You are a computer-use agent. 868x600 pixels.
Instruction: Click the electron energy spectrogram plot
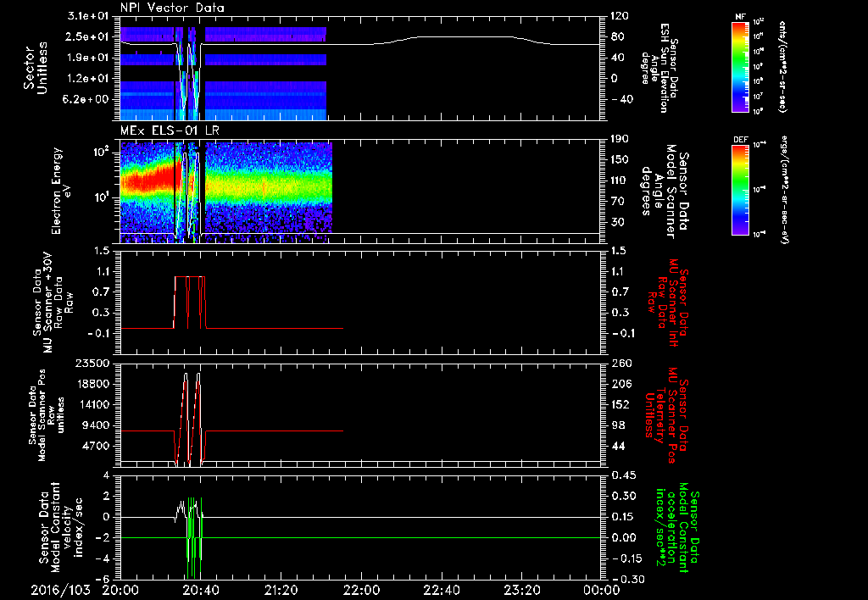coord(225,192)
